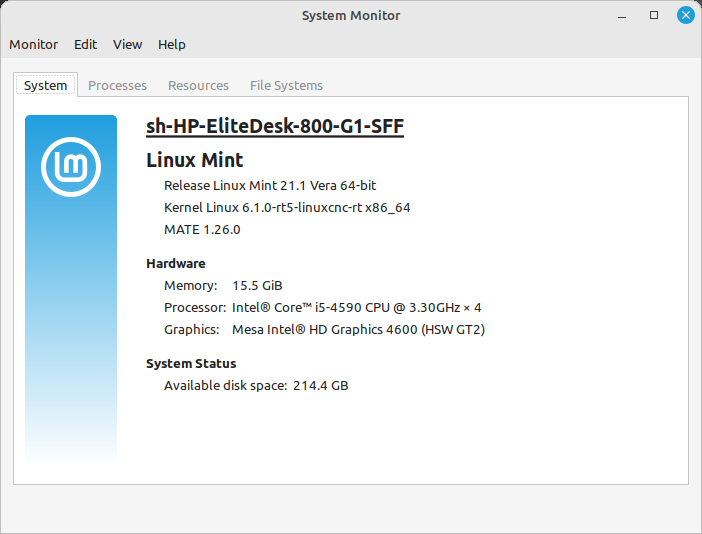Image resolution: width=702 pixels, height=534 pixels.
Task: Switch to the Processes tab
Action: click(117, 85)
